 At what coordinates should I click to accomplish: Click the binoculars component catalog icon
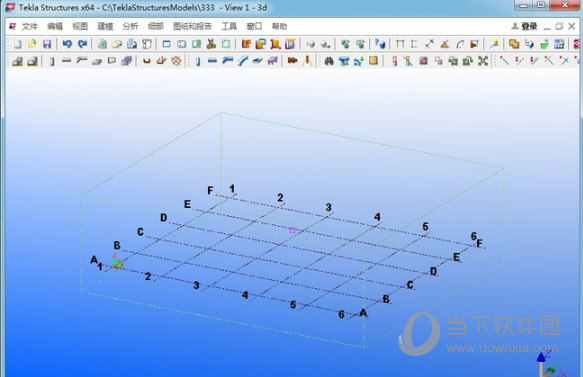[329, 61]
